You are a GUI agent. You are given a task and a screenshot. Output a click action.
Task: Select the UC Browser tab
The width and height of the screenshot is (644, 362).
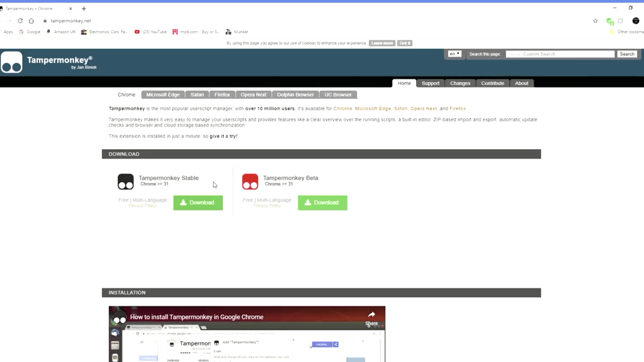pyautogui.click(x=338, y=95)
